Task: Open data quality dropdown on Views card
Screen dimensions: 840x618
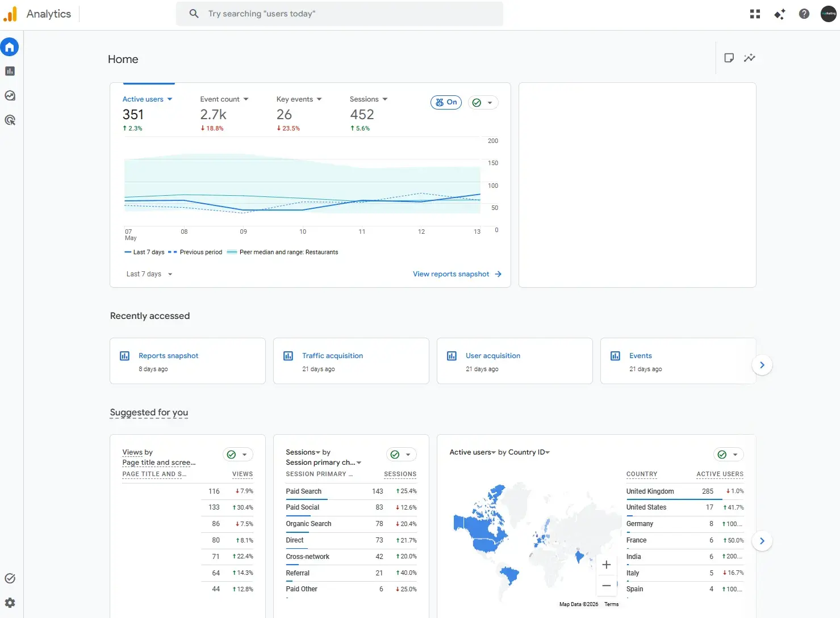Action: coord(238,455)
